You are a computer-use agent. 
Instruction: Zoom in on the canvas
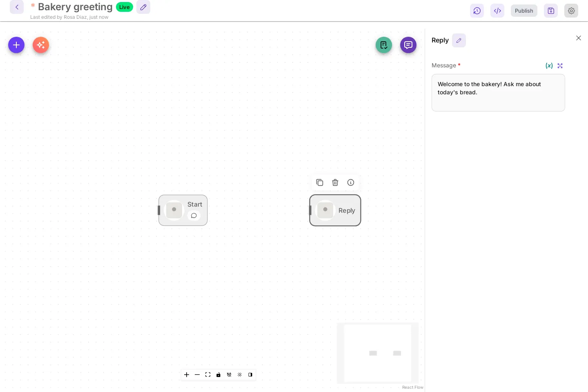[x=187, y=375]
